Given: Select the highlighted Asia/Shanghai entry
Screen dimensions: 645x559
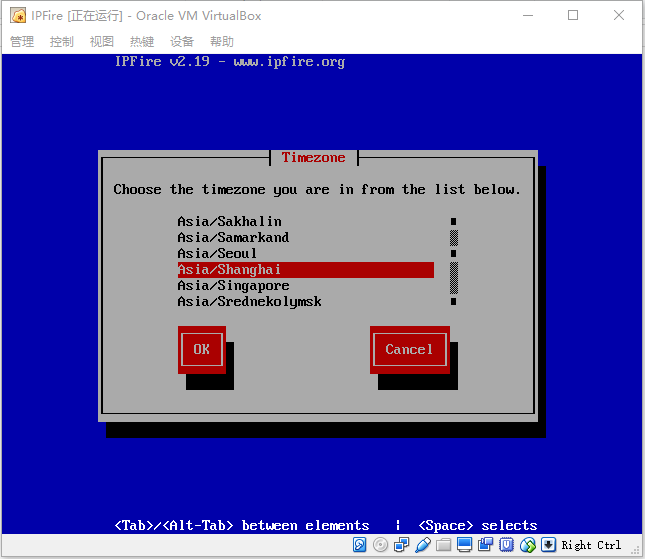Looking at the screenshot, I should pyautogui.click(x=306, y=270).
